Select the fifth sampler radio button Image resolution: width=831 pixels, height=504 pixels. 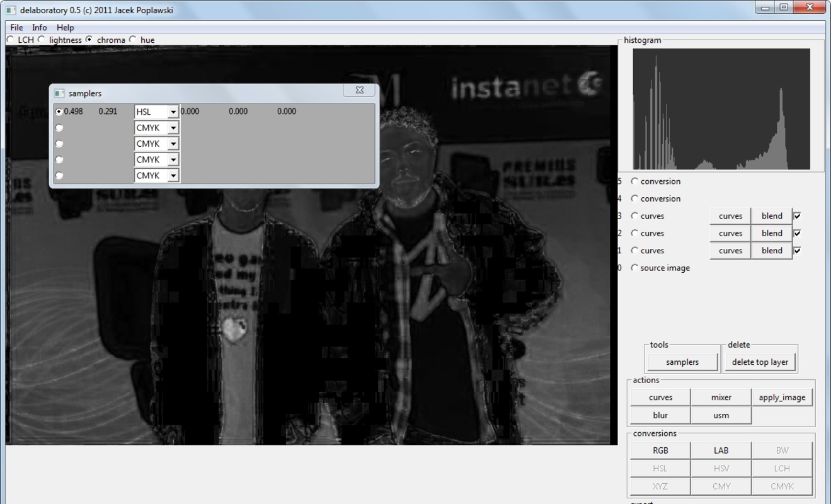pos(59,176)
